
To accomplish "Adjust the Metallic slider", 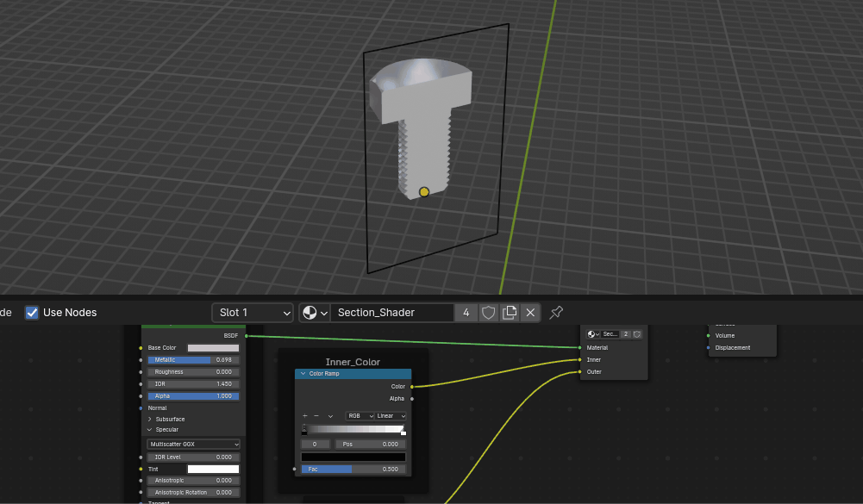I will (193, 360).
